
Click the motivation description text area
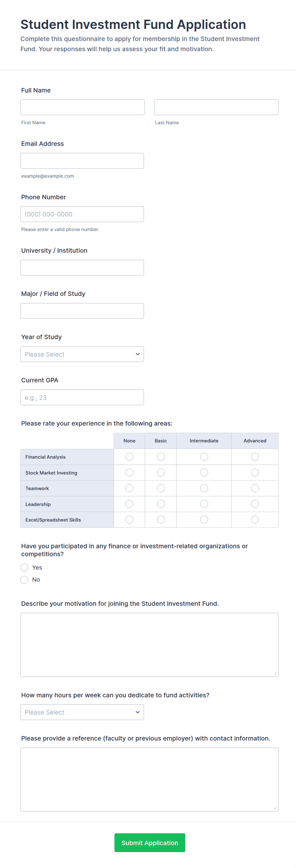pyautogui.click(x=149, y=644)
